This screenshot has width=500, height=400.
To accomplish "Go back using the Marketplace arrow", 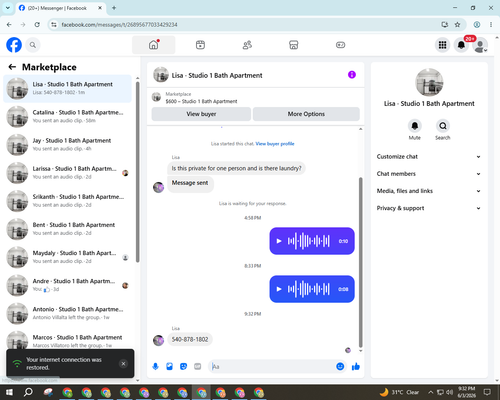I will (x=12, y=67).
